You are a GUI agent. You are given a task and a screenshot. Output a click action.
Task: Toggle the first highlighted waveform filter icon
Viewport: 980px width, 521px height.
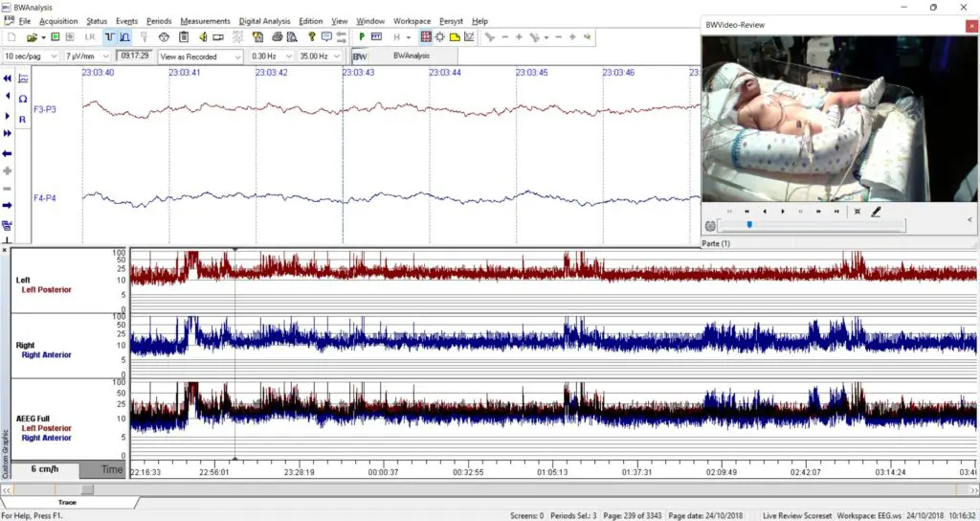point(110,37)
